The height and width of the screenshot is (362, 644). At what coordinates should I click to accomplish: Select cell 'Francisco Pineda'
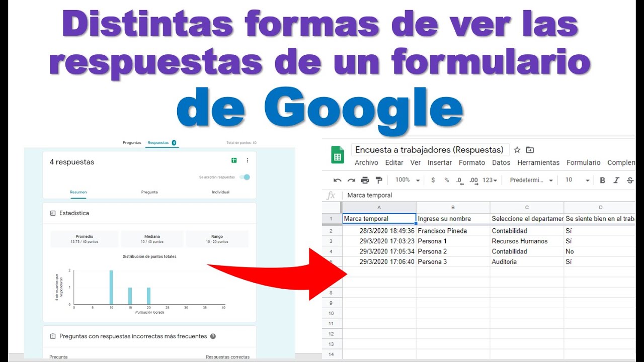pos(453,231)
